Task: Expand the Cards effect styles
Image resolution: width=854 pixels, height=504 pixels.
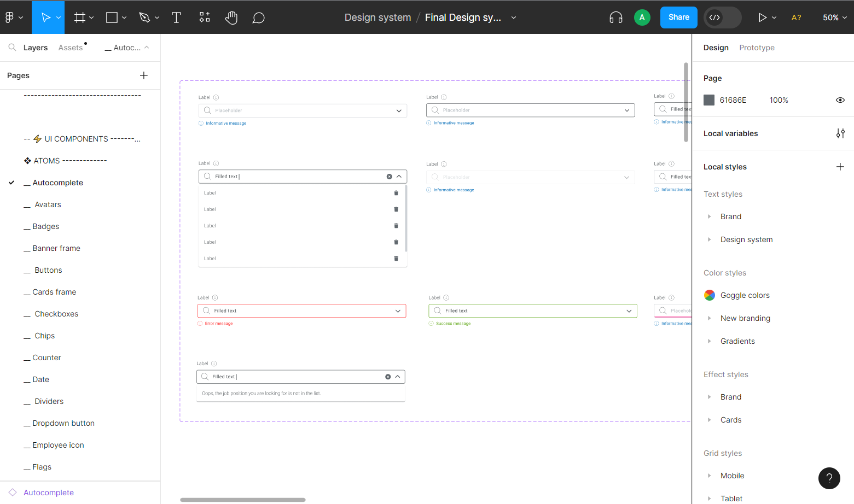Action: click(x=710, y=420)
